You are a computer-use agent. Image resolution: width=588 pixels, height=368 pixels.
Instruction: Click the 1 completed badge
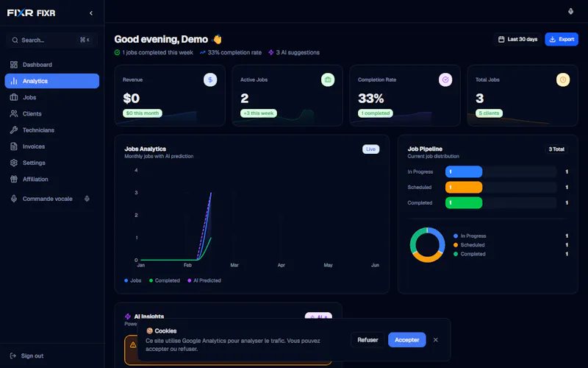point(376,113)
